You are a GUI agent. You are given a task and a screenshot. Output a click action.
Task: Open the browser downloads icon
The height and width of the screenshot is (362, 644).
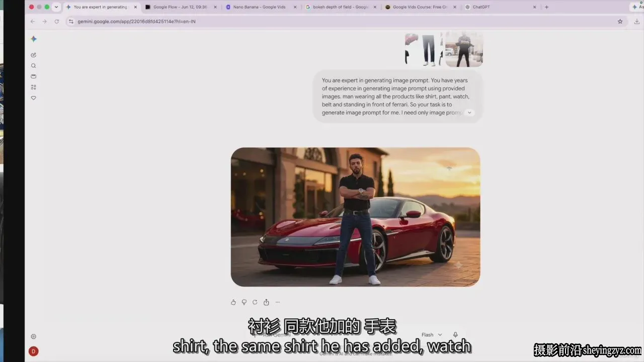click(x=637, y=22)
